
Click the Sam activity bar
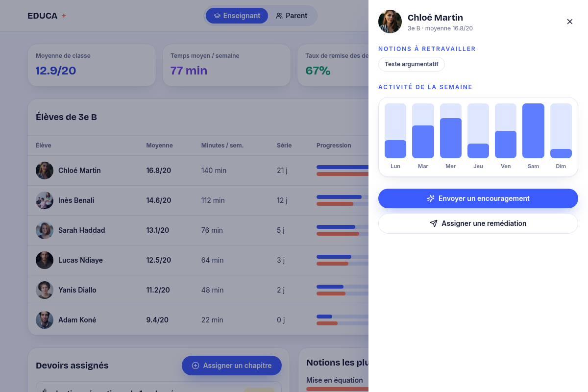point(533,131)
